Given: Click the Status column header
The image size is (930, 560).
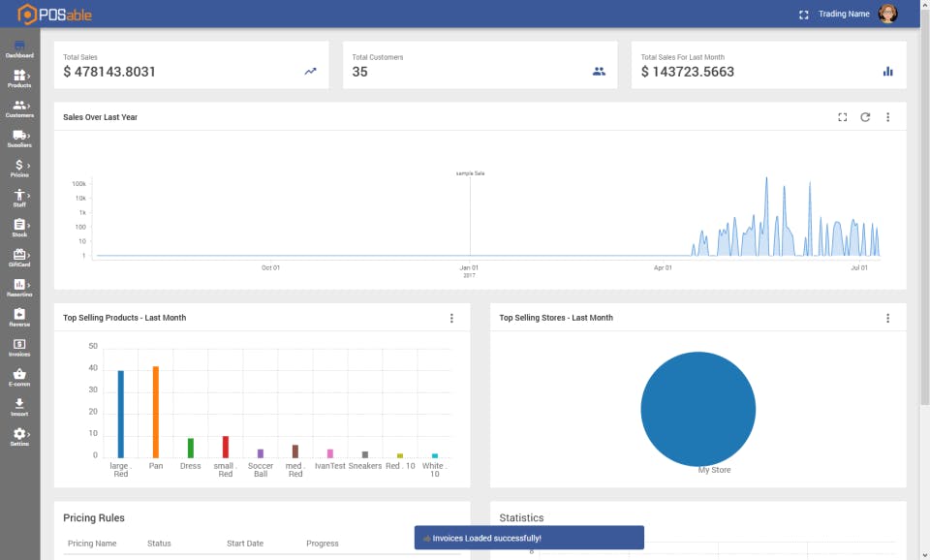Looking at the screenshot, I should click(159, 544).
